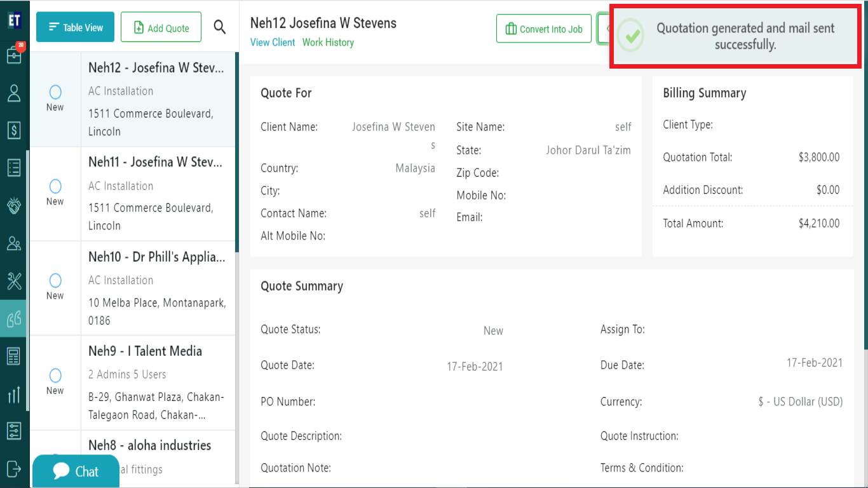
Task: Click the Total Amount value $4,210.00
Action: click(819, 223)
